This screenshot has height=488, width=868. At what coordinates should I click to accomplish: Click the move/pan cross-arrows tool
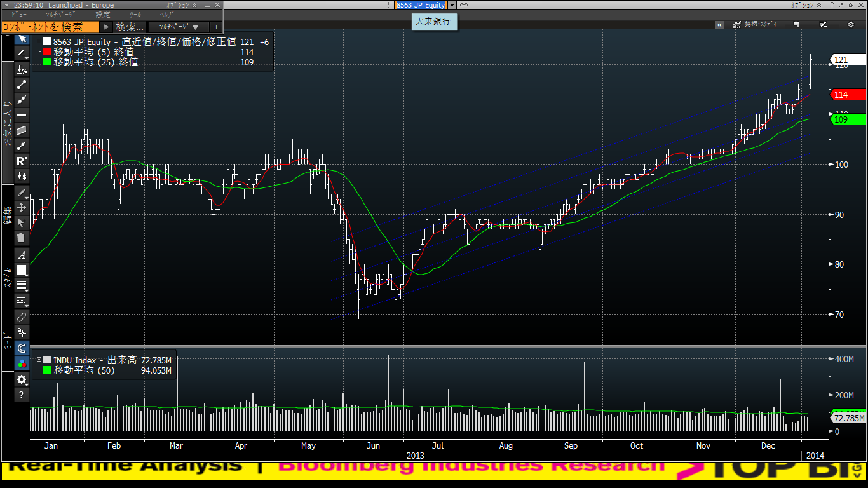pyautogui.click(x=22, y=207)
